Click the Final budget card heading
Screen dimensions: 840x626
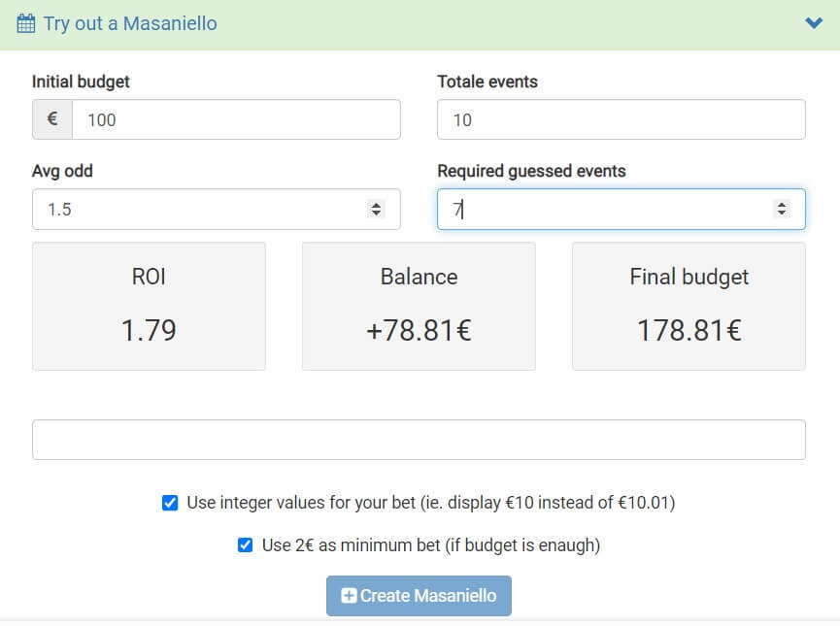(689, 278)
